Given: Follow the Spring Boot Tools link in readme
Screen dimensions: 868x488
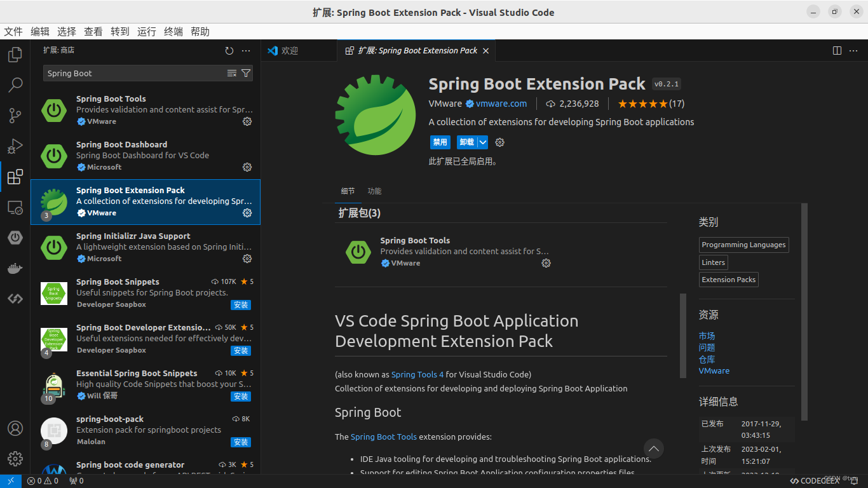Looking at the screenshot, I should coord(384,437).
